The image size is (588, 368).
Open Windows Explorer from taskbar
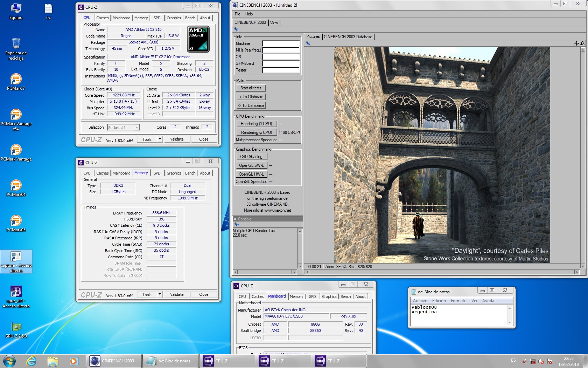pos(52,361)
